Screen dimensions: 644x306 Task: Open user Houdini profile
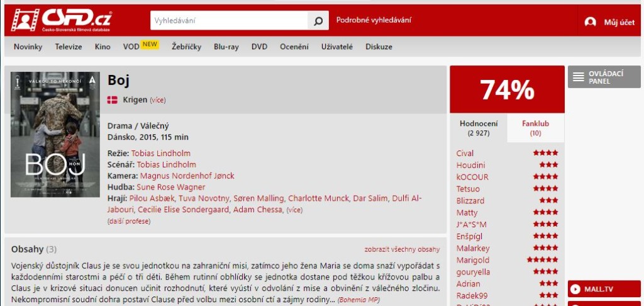pos(470,166)
